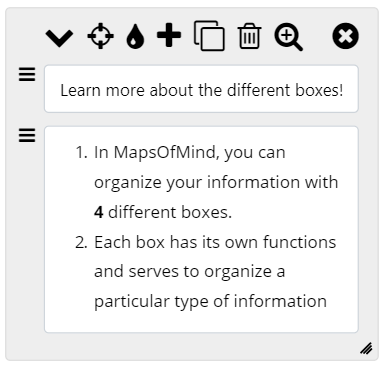Click the resize grip at bottom corner
The height and width of the screenshot is (367, 384).
(366, 348)
